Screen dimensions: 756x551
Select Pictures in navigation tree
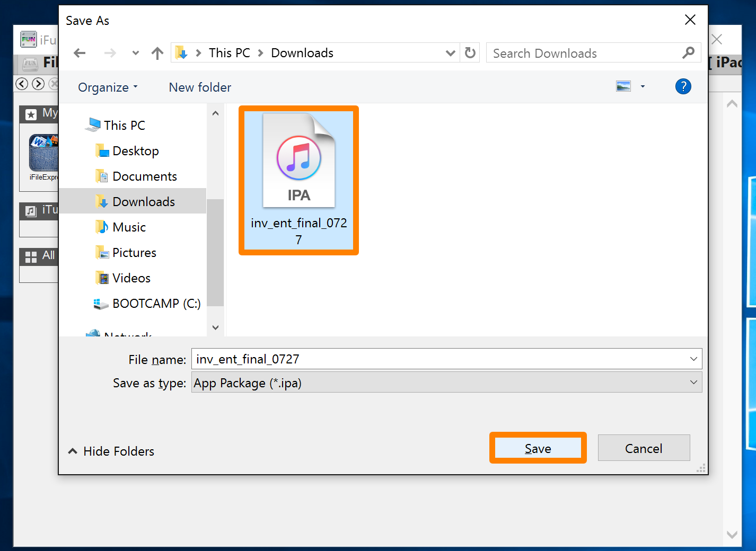(x=135, y=253)
